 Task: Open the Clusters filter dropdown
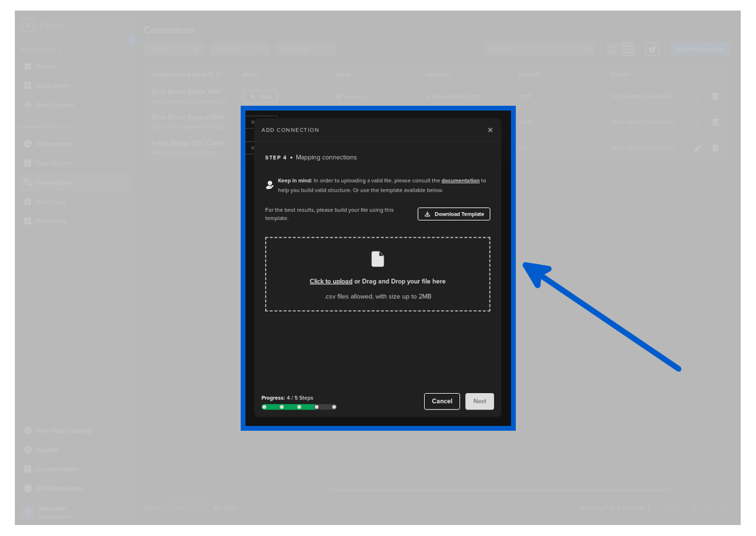[174, 49]
